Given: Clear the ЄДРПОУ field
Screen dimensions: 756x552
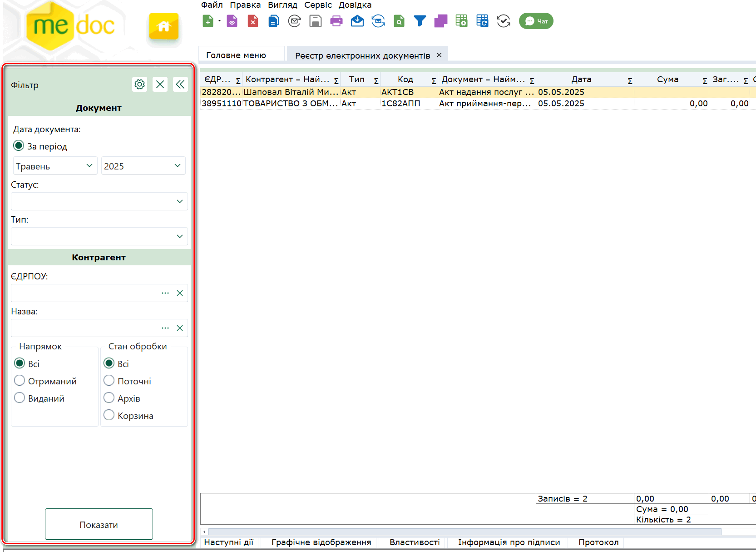Looking at the screenshot, I should (180, 293).
